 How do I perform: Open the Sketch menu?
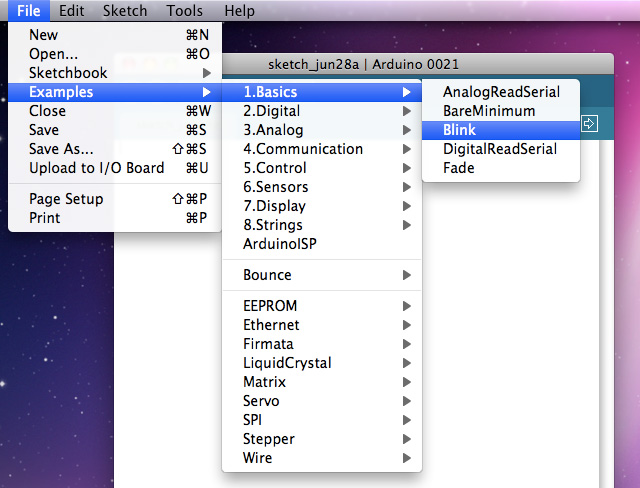point(125,11)
